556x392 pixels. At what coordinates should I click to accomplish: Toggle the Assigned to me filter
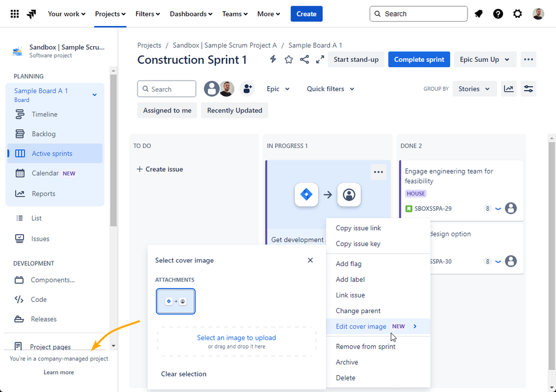pyautogui.click(x=167, y=111)
